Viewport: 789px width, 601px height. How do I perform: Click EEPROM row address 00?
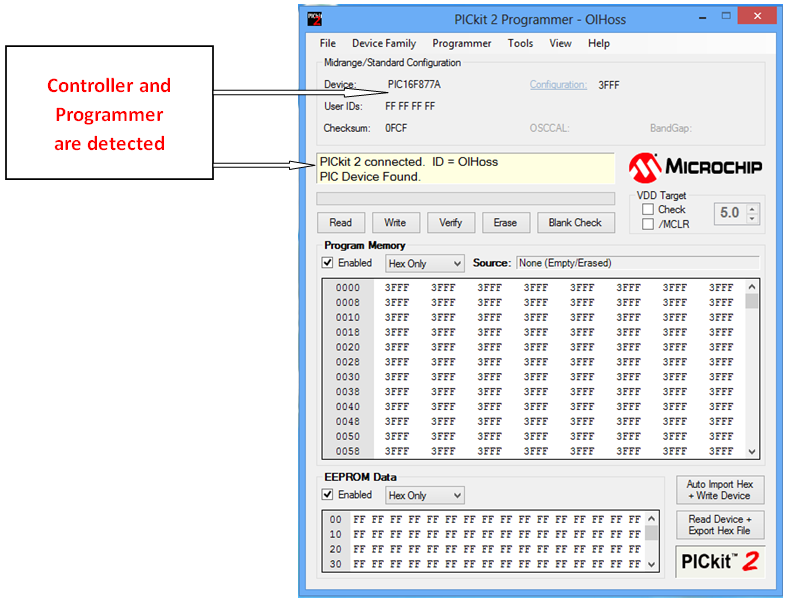[x=336, y=519]
